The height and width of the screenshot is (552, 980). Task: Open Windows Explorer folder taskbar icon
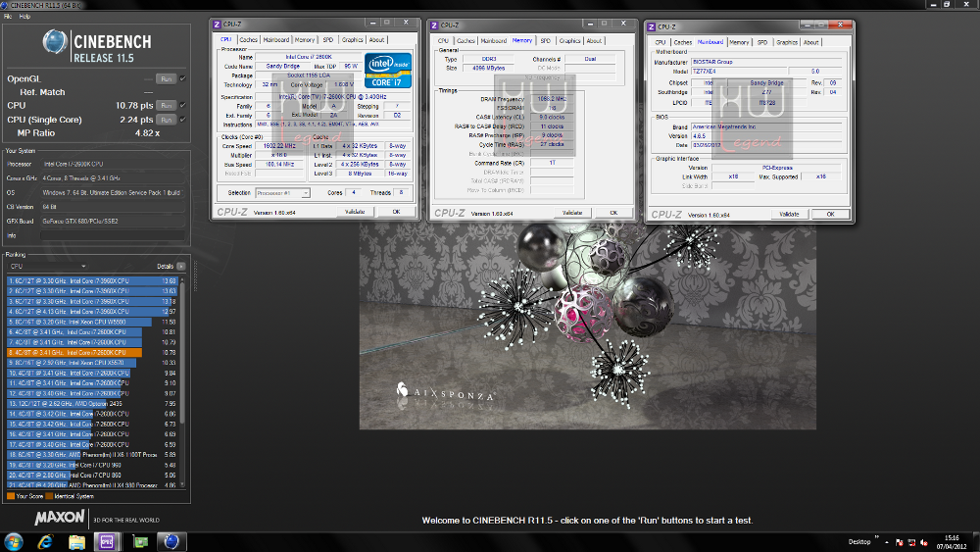(x=76, y=541)
